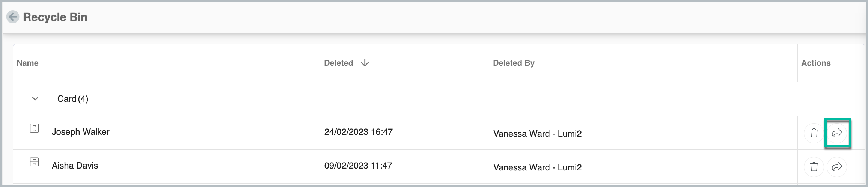Sort by the Deleted column header
The height and width of the screenshot is (187, 868).
tap(338, 63)
